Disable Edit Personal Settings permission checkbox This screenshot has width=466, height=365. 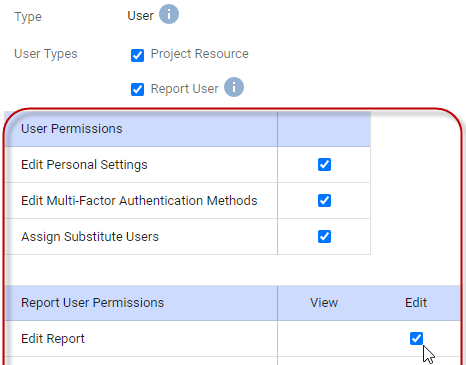click(x=324, y=165)
